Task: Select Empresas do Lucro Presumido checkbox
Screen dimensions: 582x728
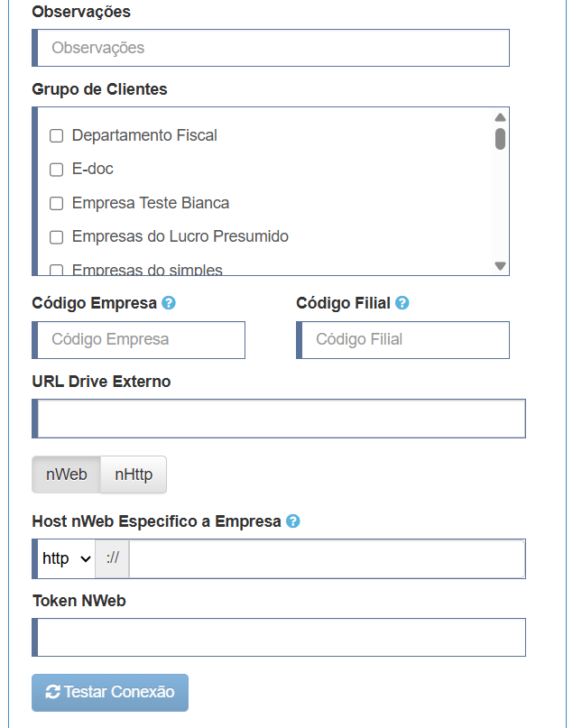Action: 56,237
